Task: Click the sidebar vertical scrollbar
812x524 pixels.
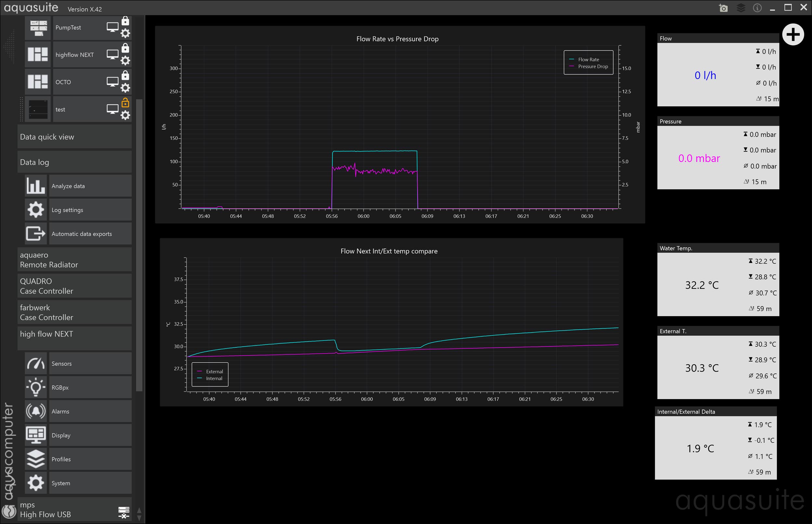Action: pyautogui.click(x=139, y=245)
